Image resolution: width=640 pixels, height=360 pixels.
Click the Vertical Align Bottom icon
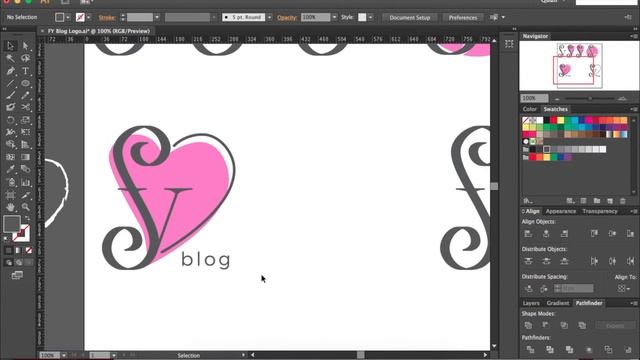click(630, 233)
